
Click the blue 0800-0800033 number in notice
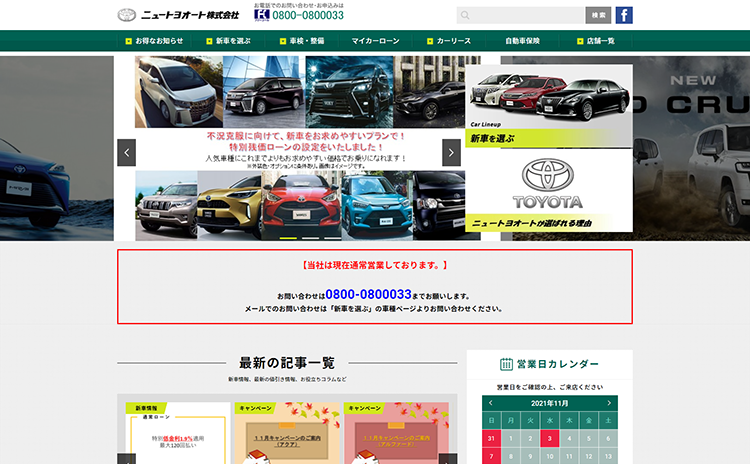point(368,294)
